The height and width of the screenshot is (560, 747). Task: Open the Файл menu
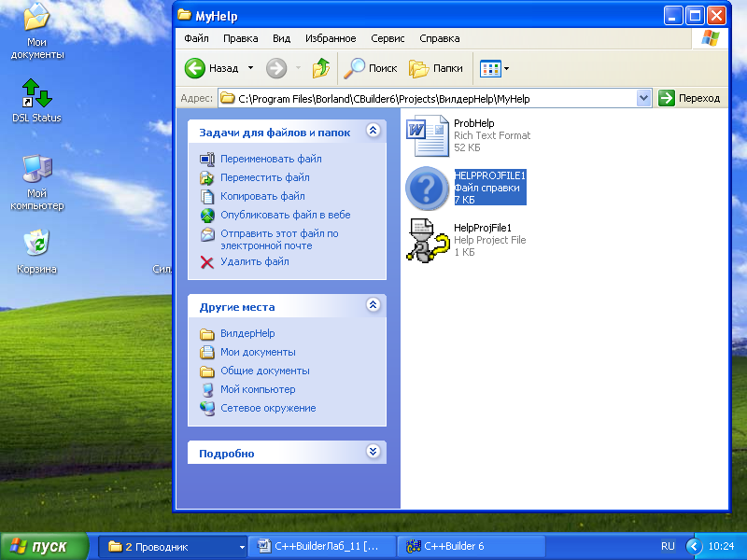click(196, 38)
